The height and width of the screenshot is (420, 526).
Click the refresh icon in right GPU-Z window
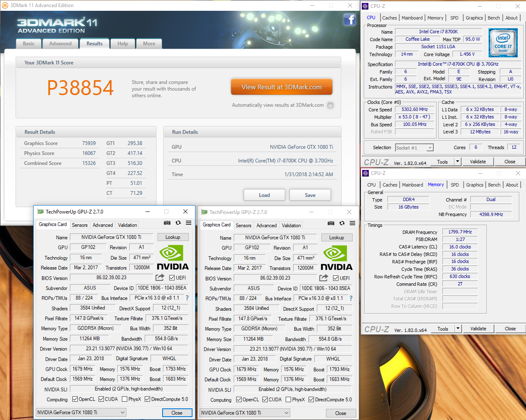[x=342, y=224]
